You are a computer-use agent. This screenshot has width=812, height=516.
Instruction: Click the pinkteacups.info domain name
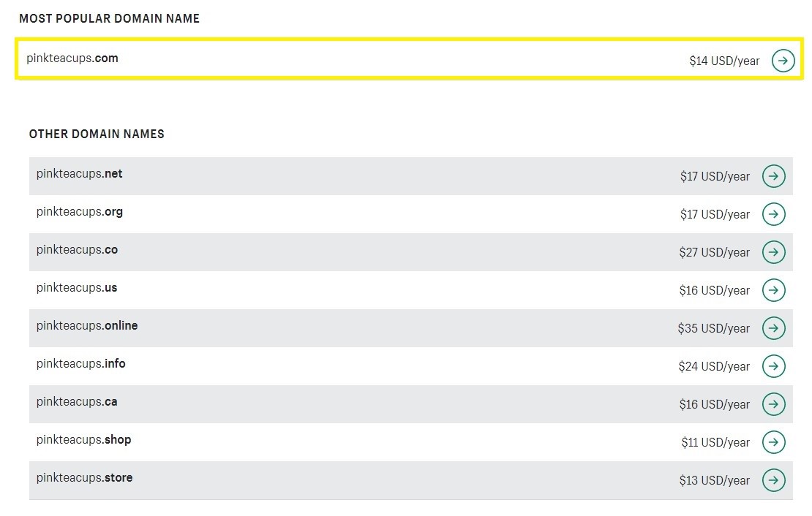(x=80, y=364)
